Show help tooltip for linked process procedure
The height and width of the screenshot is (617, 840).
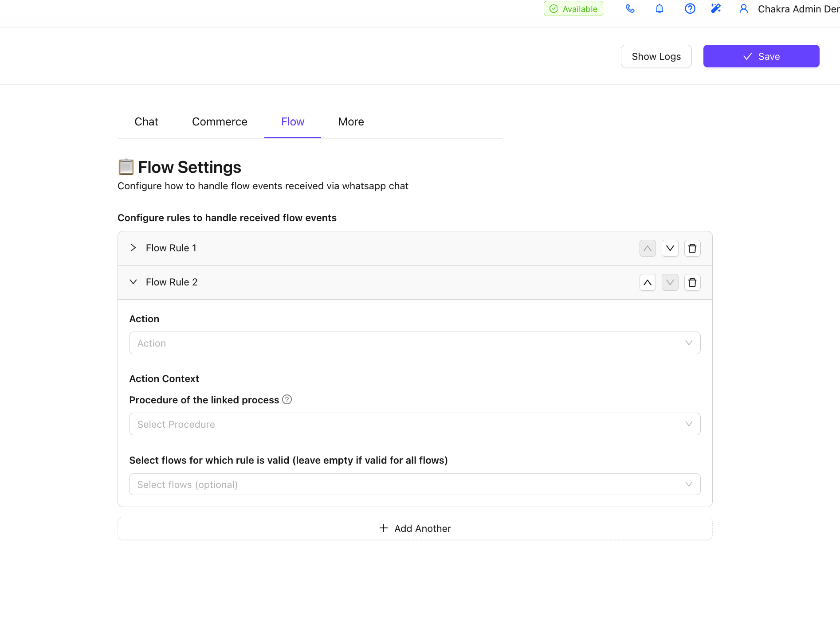point(287,400)
